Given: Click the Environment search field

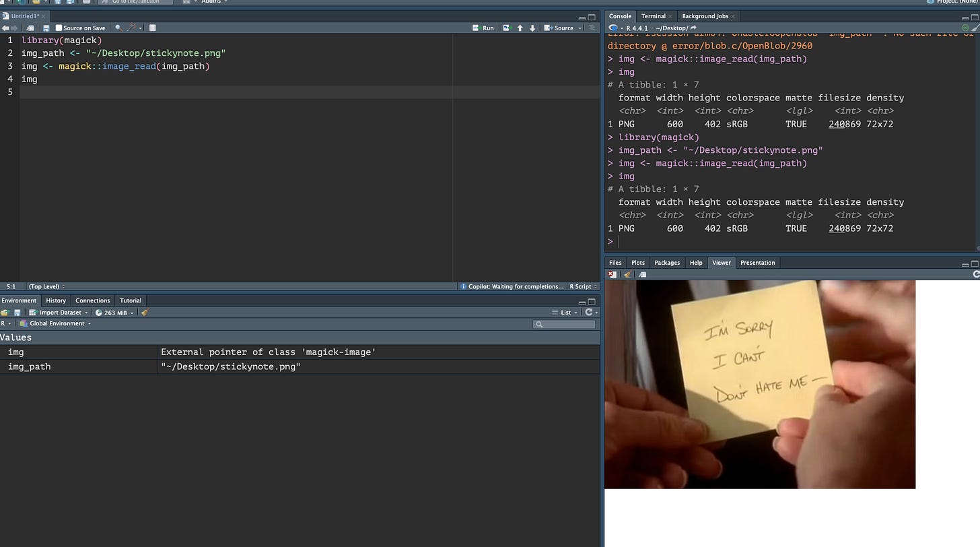Looking at the screenshot, I should (x=564, y=324).
